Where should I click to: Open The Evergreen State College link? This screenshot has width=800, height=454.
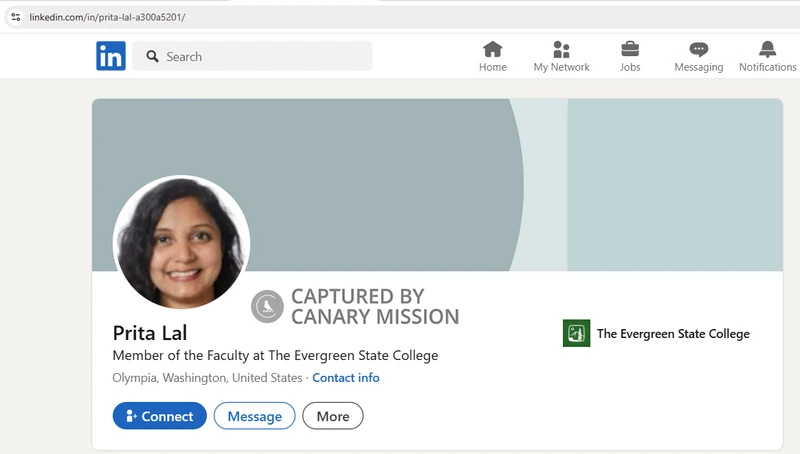pyautogui.click(x=673, y=334)
